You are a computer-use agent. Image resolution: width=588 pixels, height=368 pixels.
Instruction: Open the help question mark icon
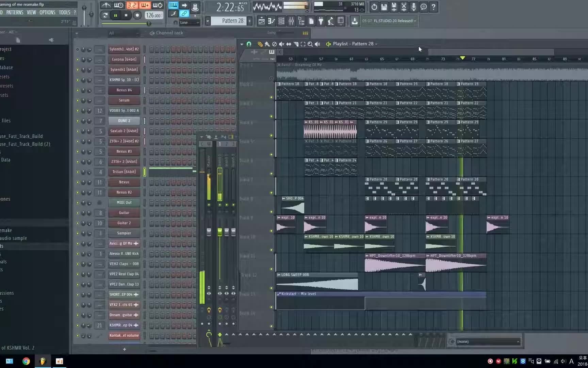tap(433, 7)
